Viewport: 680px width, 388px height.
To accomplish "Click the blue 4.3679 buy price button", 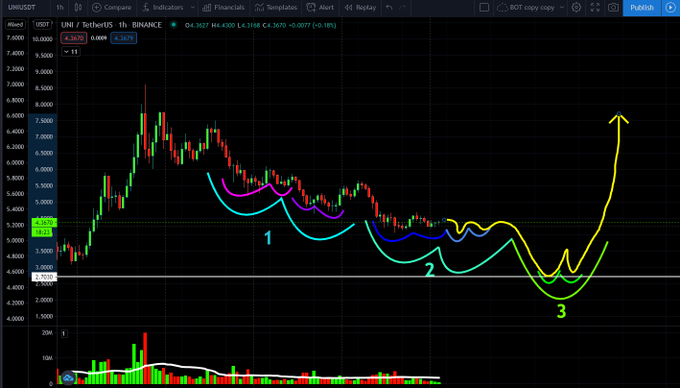I will click(x=124, y=38).
